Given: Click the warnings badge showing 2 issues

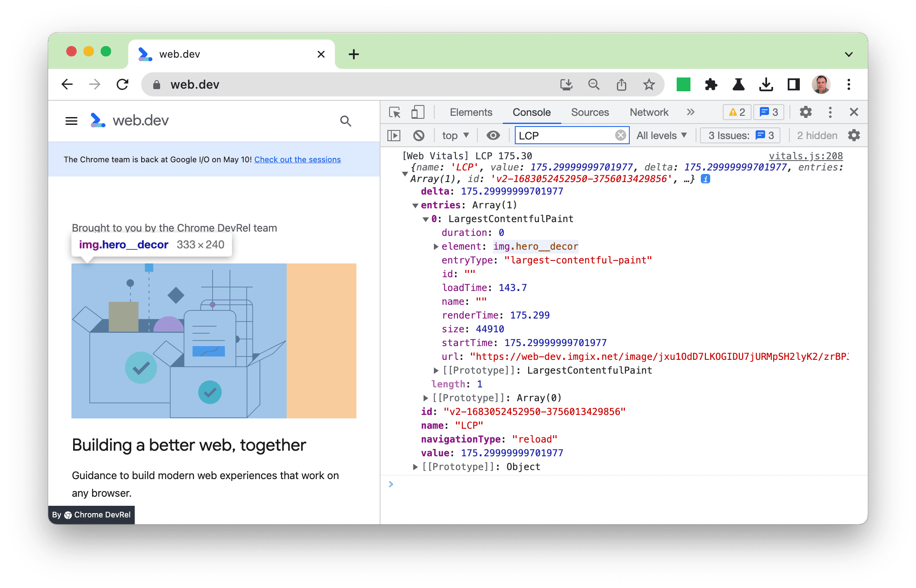Looking at the screenshot, I should [736, 112].
